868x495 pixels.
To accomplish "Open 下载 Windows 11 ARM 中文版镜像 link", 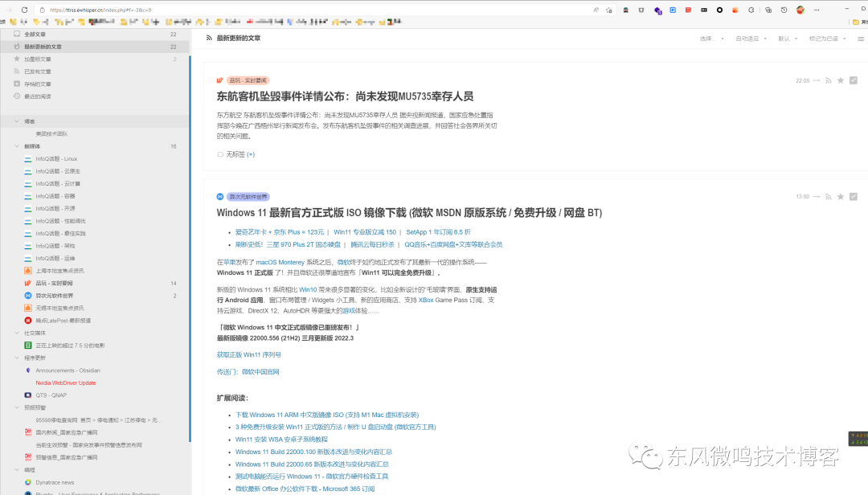I will point(327,415).
